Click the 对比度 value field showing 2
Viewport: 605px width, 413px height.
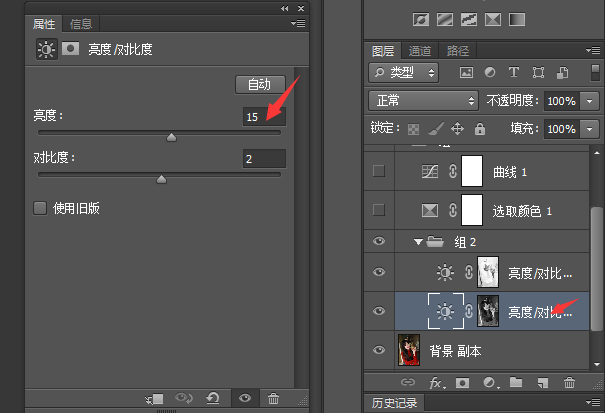[264, 159]
